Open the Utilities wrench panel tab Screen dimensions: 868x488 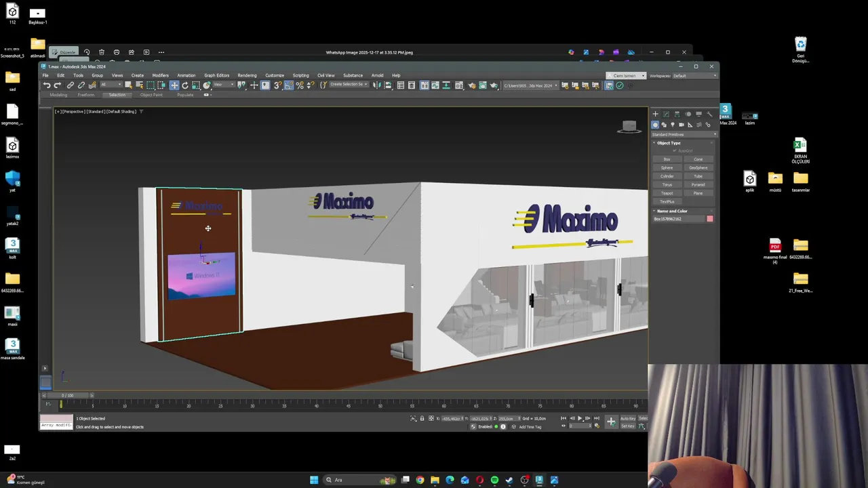(709, 114)
